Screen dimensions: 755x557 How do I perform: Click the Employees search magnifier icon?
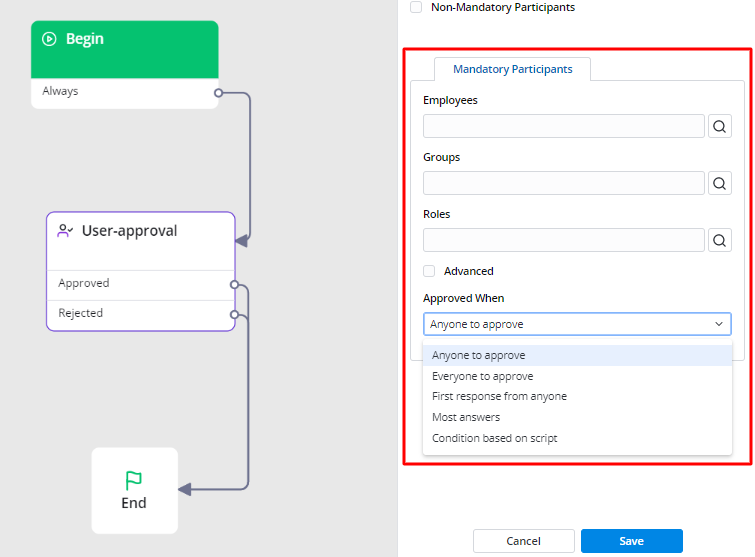(x=720, y=126)
